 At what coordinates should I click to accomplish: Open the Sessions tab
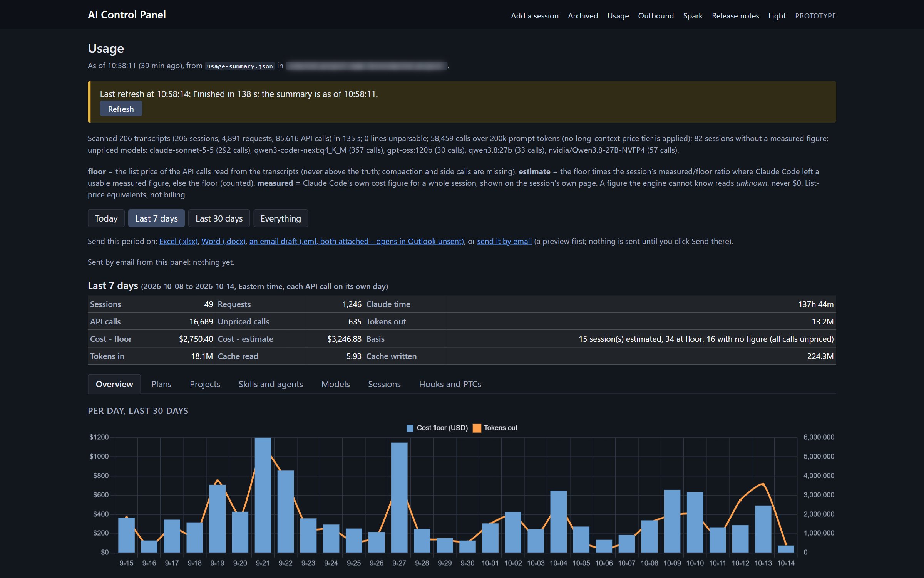(x=384, y=384)
